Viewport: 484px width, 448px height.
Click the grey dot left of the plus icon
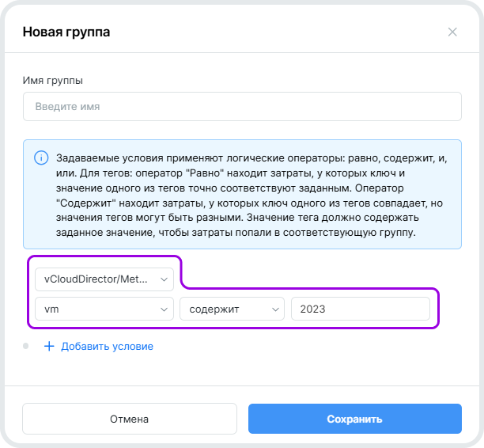point(25,346)
